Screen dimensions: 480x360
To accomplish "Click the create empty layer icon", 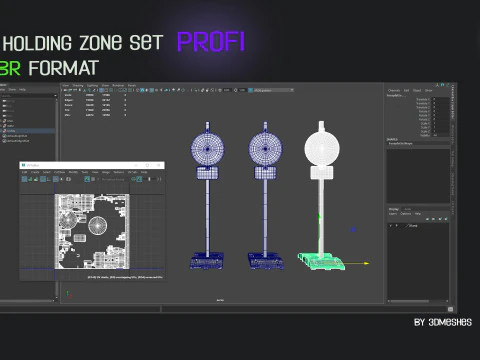I will tap(440, 219).
